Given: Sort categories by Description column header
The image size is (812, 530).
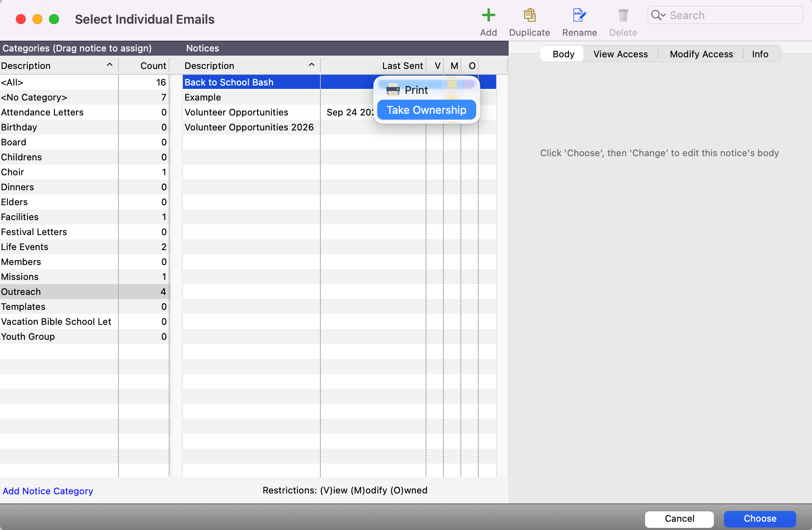Looking at the screenshot, I should (59, 66).
